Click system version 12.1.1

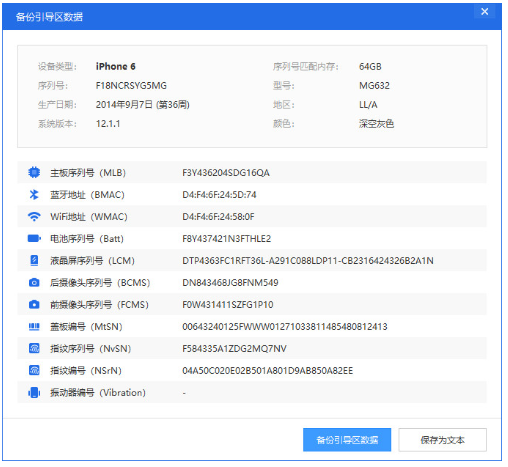tap(108, 124)
